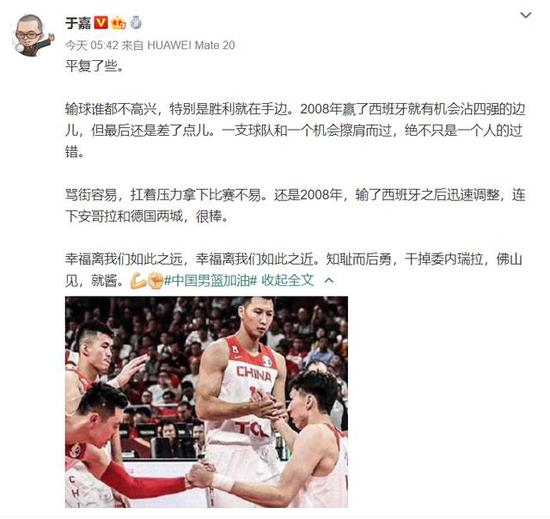Collapse post using the caret after 收起全文
550x519 pixels.
coord(329,280)
